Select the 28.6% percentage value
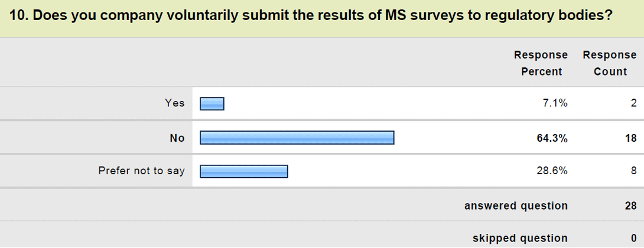Screen dimensions: 644x248 click(x=551, y=171)
